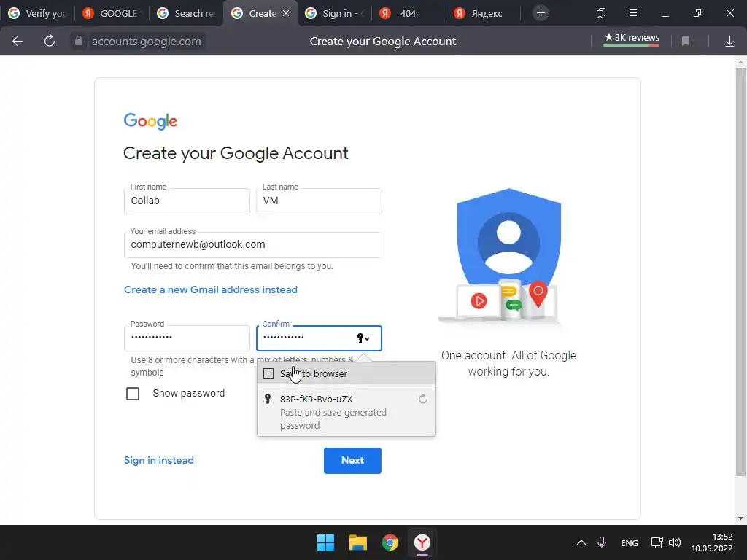Click the network tray icon
This screenshot has width=747, height=560.
point(657,542)
